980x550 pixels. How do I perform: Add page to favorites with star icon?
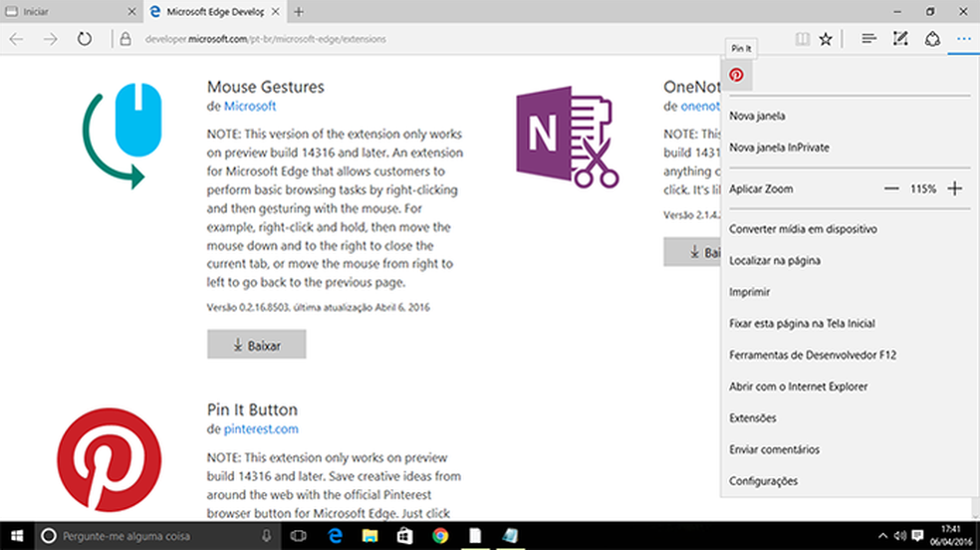point(826,40)
